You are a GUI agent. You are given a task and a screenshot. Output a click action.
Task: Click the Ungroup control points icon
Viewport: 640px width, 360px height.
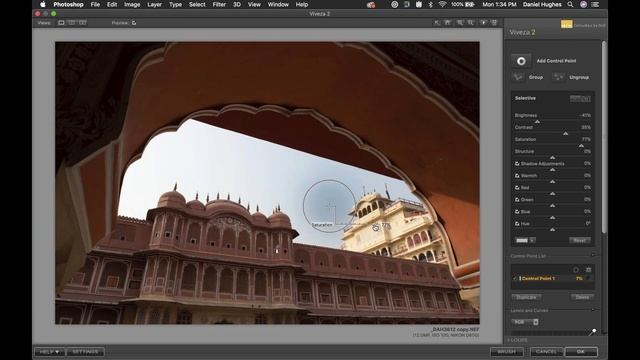click(x=558, y=77)
